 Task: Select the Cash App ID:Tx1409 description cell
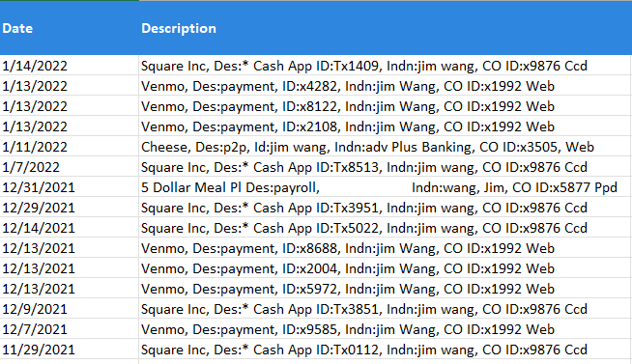[x=385, y=66]
